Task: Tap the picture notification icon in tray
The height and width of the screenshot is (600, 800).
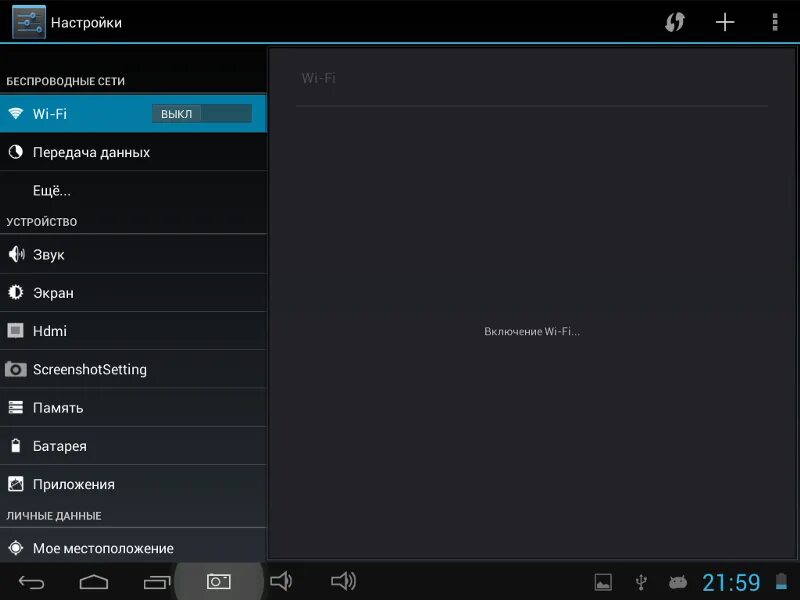Action: click(x=603, y=582)
